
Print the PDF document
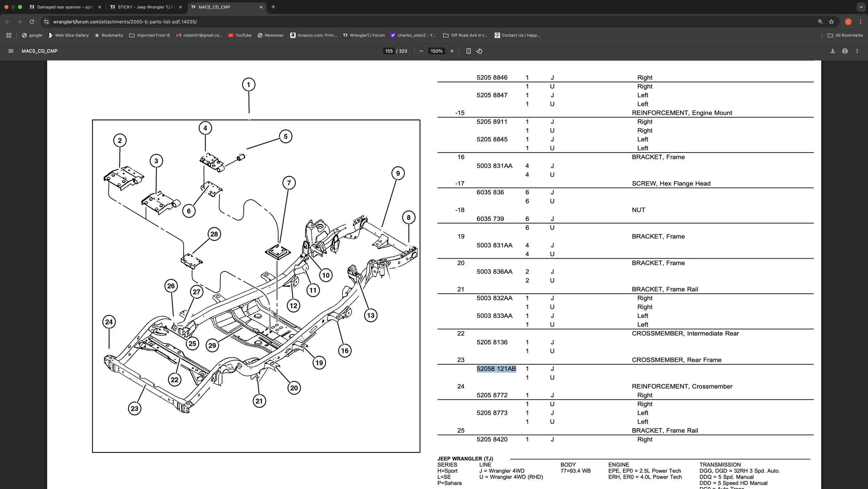845,51
